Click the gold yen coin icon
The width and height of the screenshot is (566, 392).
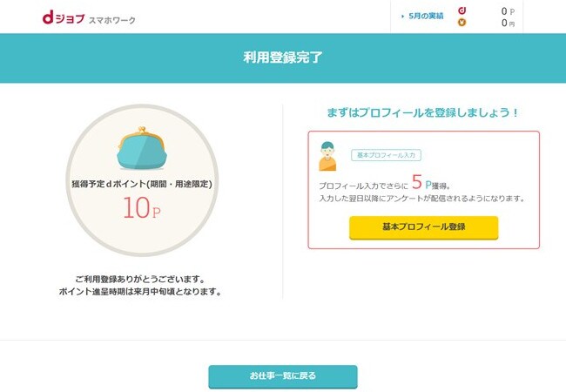[x=462, y=23]
